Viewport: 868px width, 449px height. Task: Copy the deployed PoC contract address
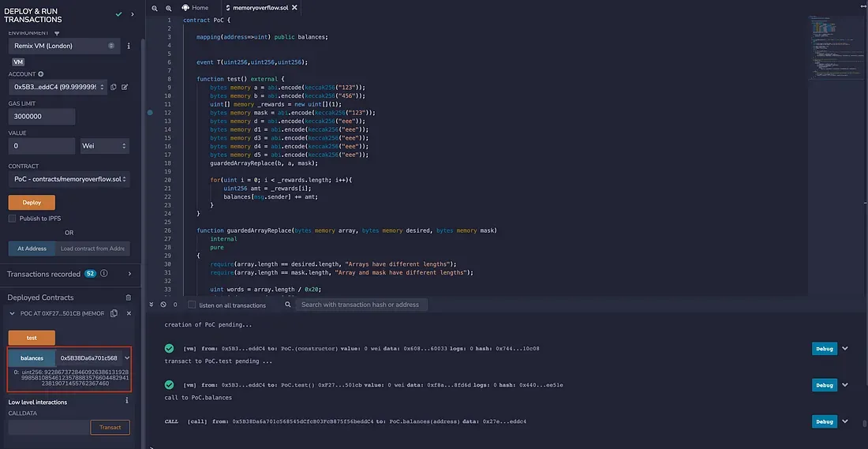pyautogui.click(x=114, y=313)
